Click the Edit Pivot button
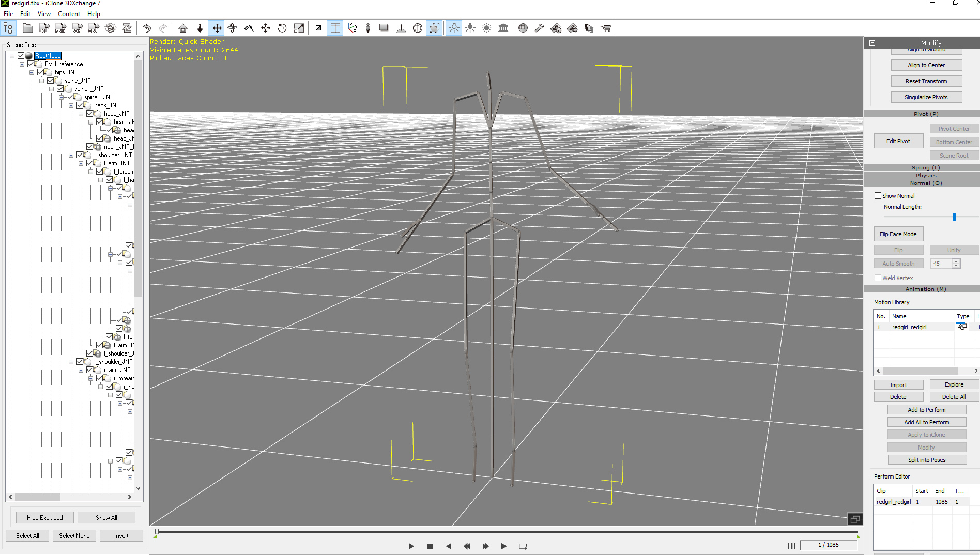 898,141
